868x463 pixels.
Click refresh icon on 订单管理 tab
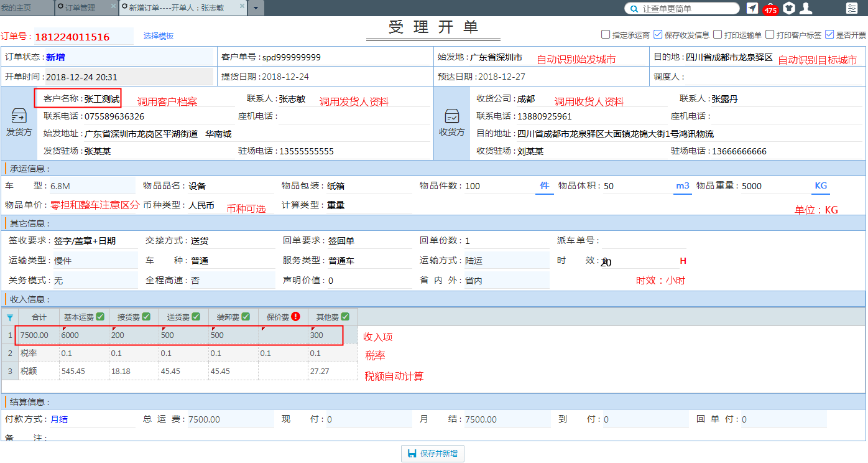(x=60, y=7)
